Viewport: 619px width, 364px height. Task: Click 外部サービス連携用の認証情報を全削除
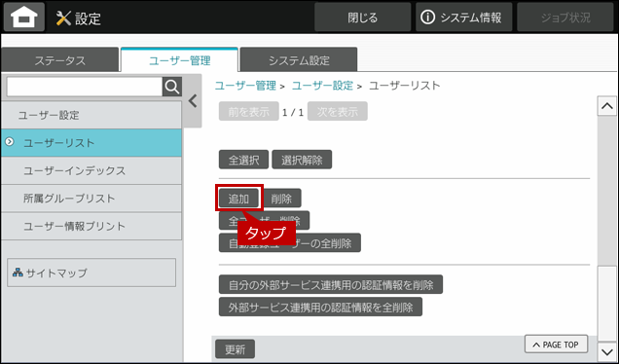[320, 307]
